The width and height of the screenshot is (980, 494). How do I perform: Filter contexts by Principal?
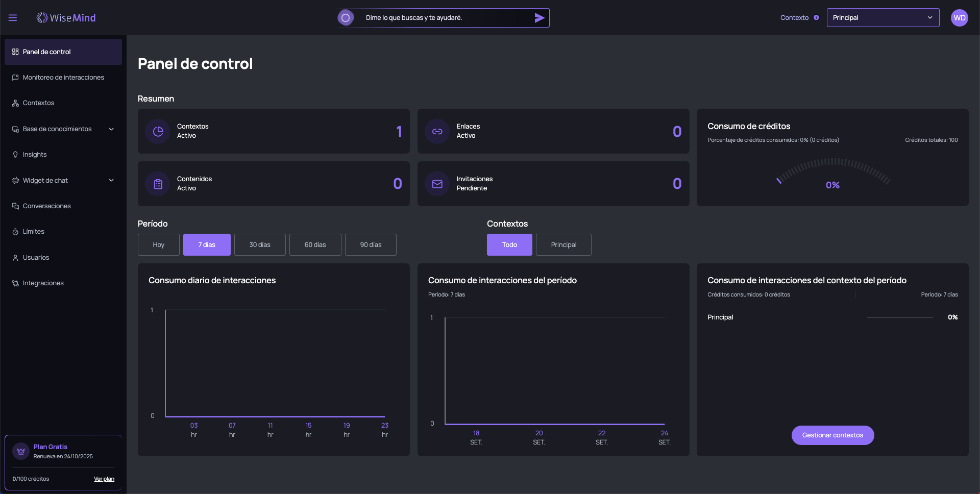pyautogui.click(x=563, y=245)
